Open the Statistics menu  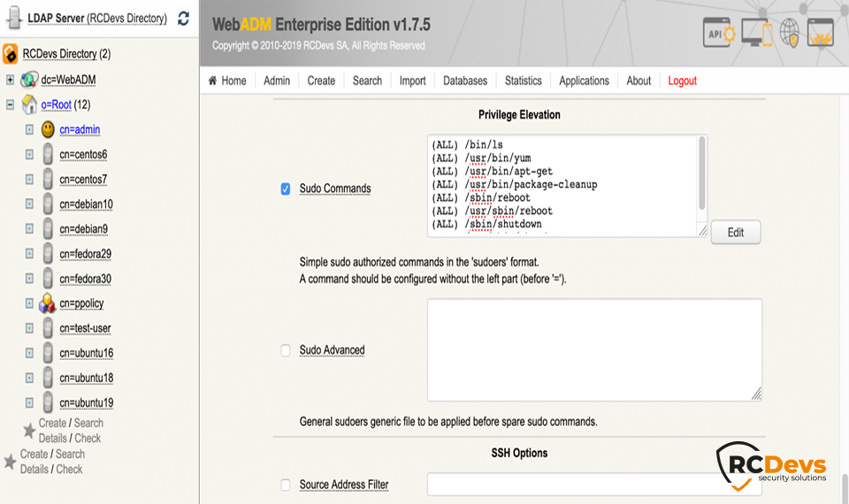(x=523, y=80)
